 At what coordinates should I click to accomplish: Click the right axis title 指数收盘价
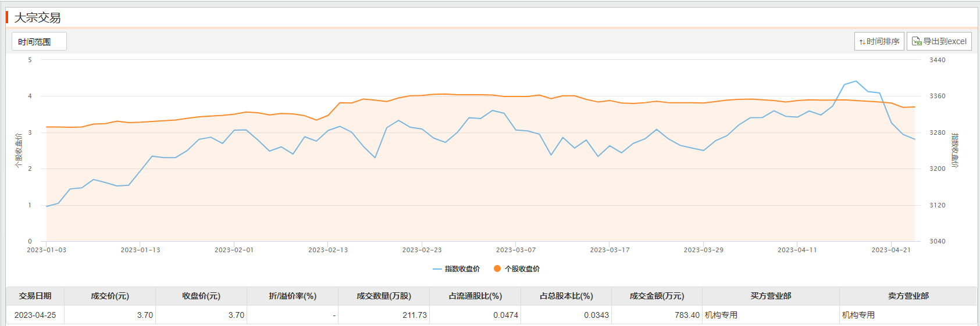954,151
